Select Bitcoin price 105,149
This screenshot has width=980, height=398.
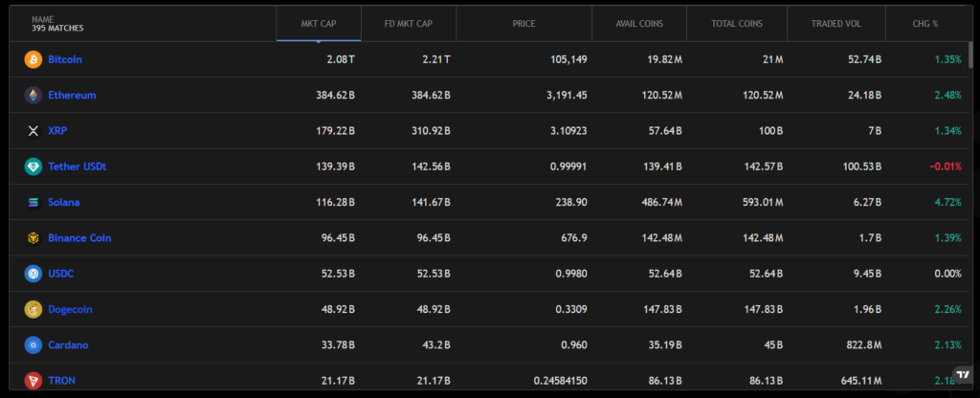point(568,59)
